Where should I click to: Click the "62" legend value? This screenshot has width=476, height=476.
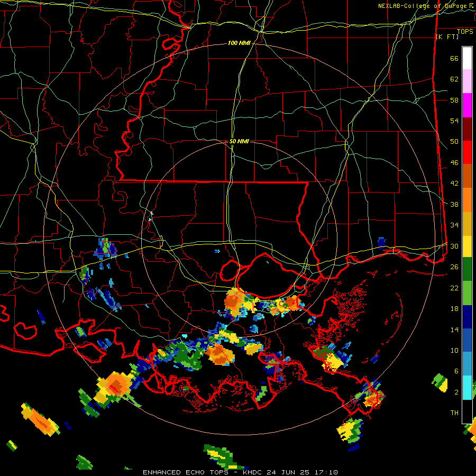[454, 79]
